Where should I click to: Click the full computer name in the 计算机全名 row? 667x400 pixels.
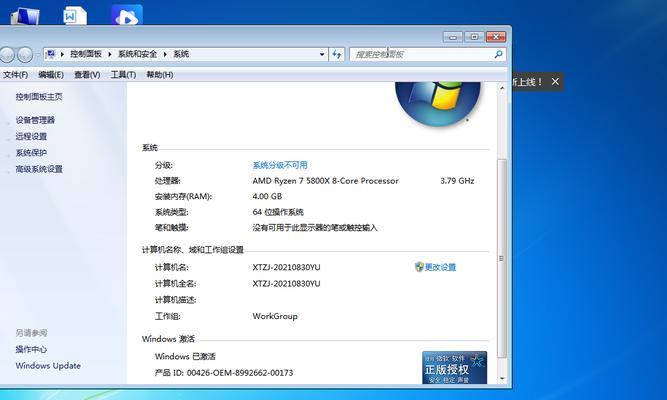[x=286, y=283]
